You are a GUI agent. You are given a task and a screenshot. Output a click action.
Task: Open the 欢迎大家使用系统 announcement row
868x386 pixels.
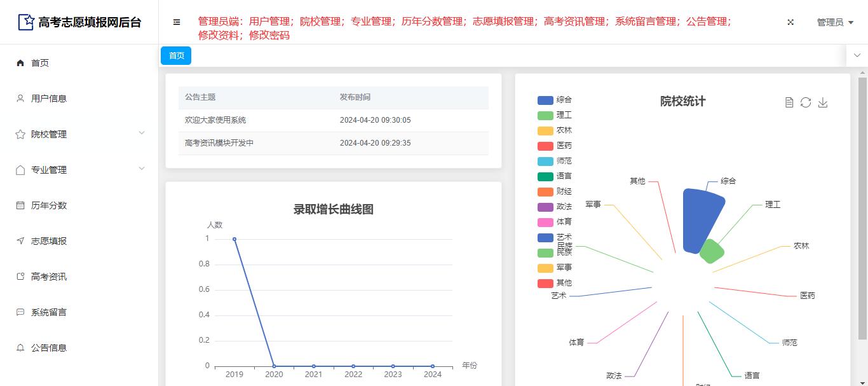(x=215, y=120)
